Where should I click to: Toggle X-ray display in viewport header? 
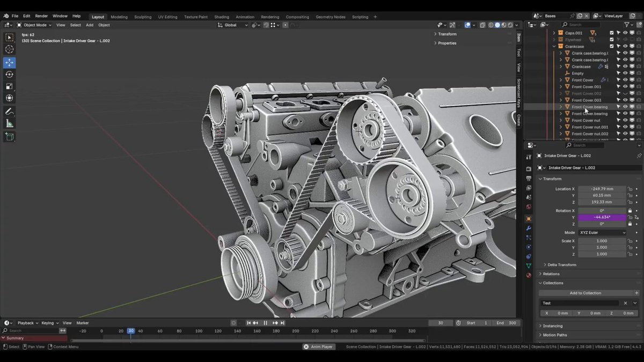482,25
